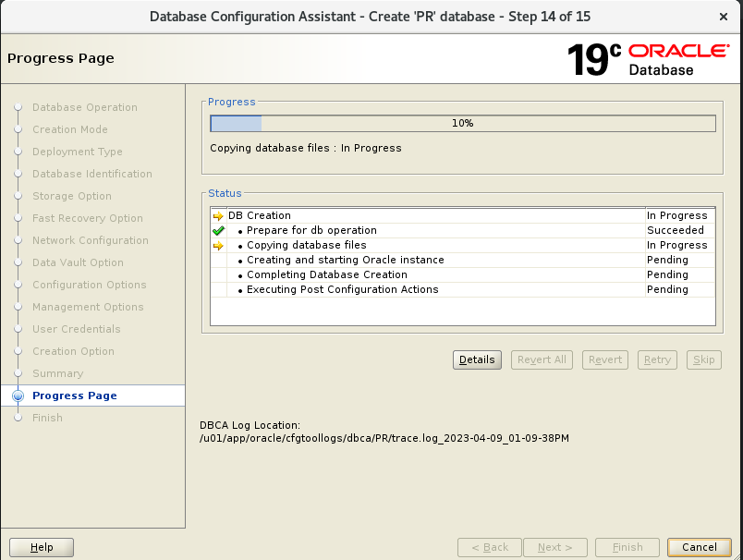Cancel the database creation
743x560 pixels.
tap(699, 547)
